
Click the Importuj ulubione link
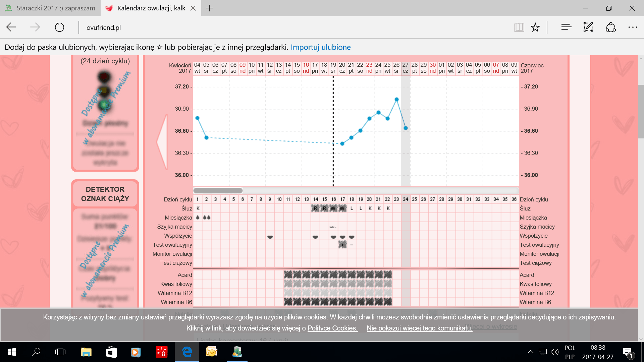[x=320, y=47]
